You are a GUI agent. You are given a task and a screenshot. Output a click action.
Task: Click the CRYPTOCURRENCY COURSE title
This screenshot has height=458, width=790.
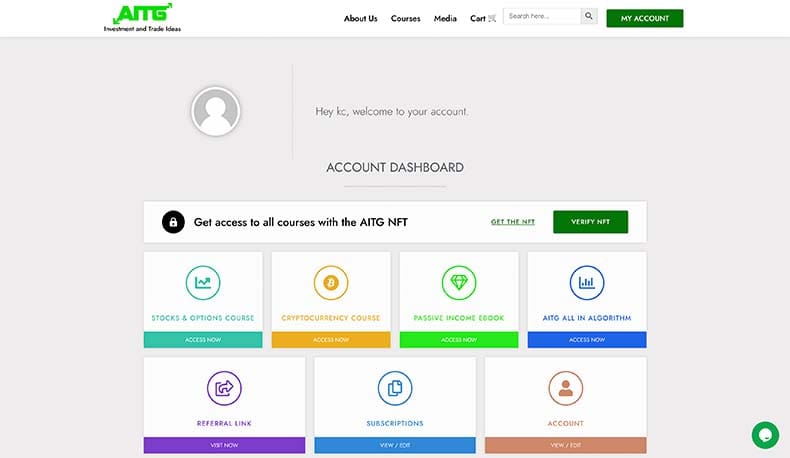tap(331, 318)
